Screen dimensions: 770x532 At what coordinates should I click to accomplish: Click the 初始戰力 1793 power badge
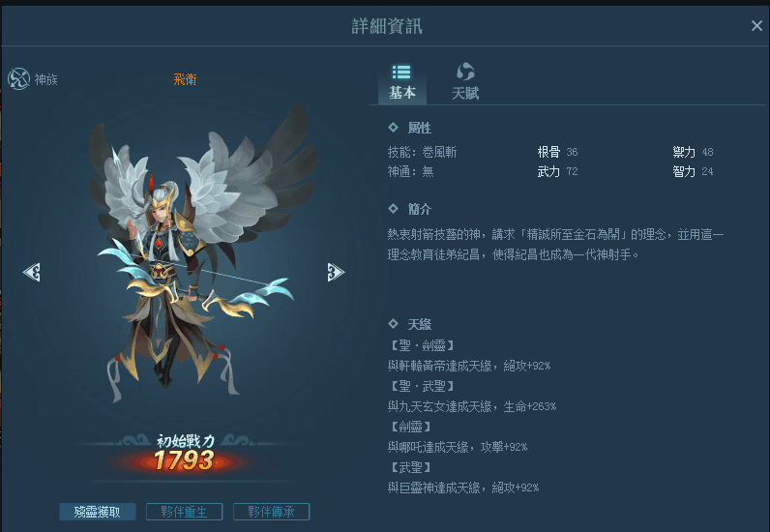184,455
